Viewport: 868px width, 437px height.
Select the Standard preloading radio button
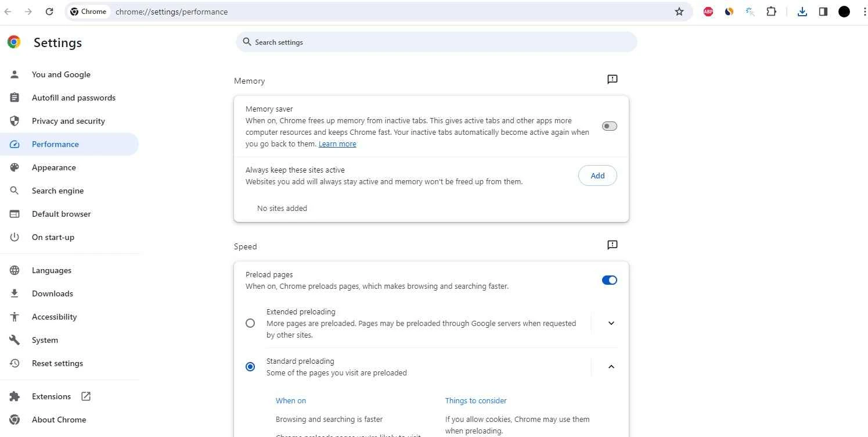point(250,367)
